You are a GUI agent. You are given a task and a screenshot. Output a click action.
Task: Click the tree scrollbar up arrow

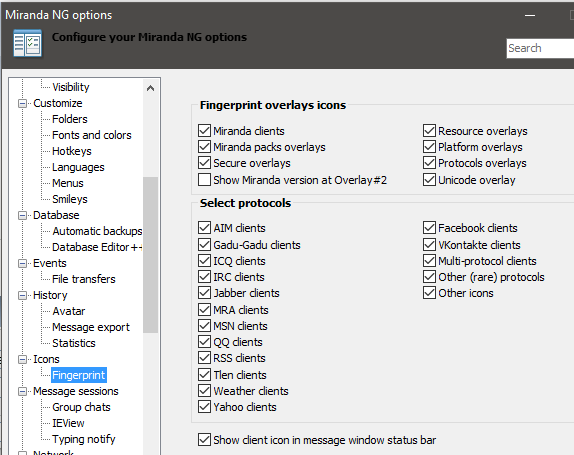click(150, 88)
